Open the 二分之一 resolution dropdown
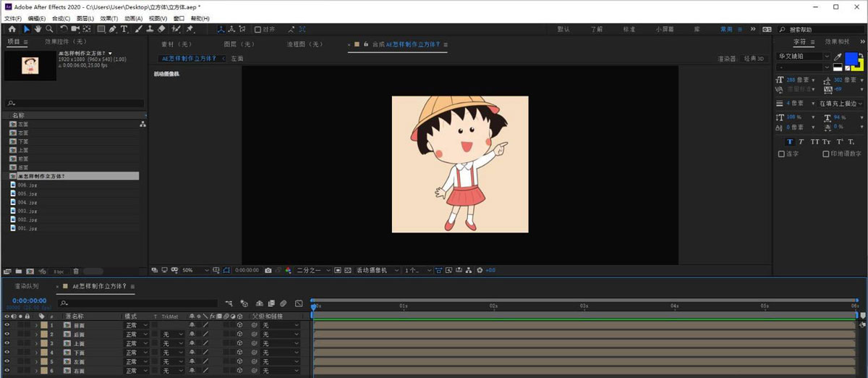This screenshot has height=378, width=868. click(313, 270)
